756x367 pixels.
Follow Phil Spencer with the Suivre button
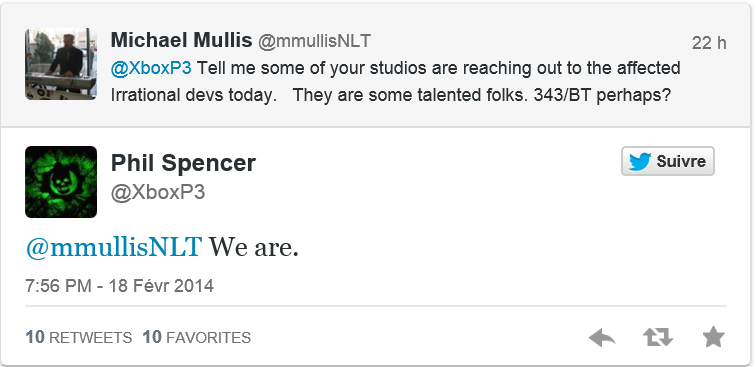(668, 161)
